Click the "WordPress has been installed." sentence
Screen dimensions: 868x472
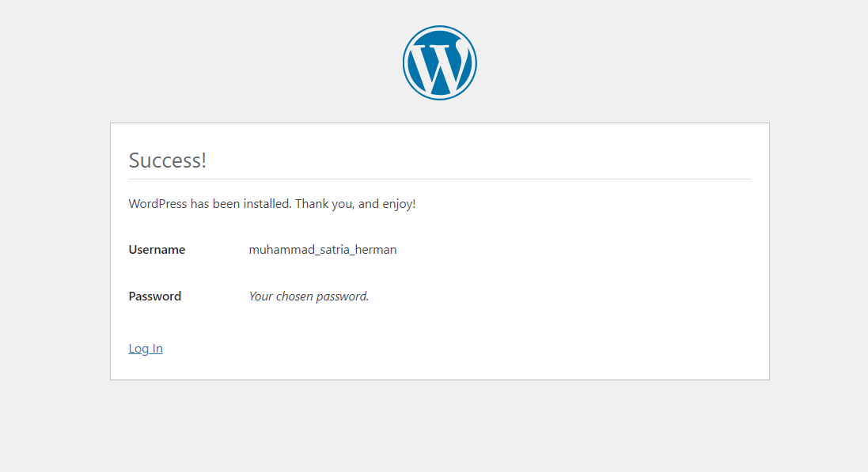210,204
